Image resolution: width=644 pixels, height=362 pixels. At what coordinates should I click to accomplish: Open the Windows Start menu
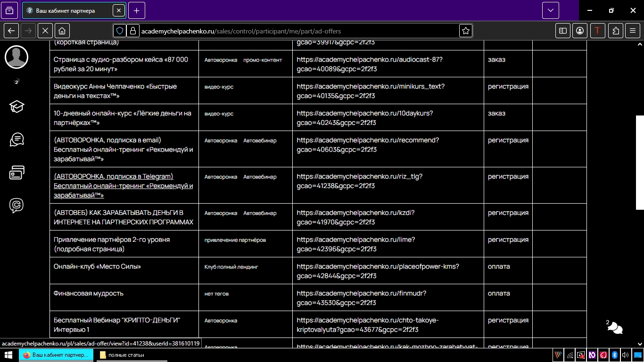point(9,355)
